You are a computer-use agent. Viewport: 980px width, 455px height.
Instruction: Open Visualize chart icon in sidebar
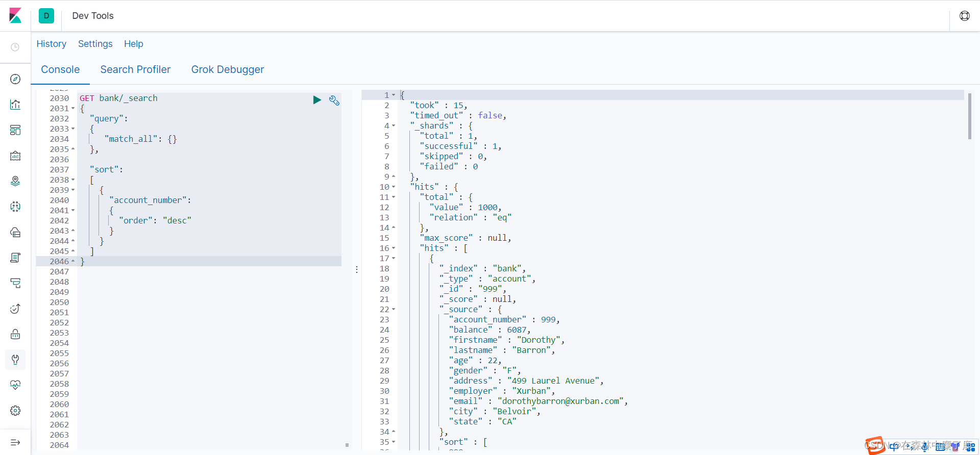tap(15, 105)
